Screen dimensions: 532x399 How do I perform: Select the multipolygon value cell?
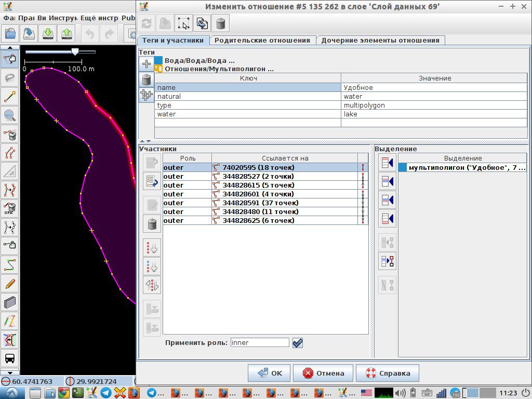pyautogui.click(x=434, y=105)
